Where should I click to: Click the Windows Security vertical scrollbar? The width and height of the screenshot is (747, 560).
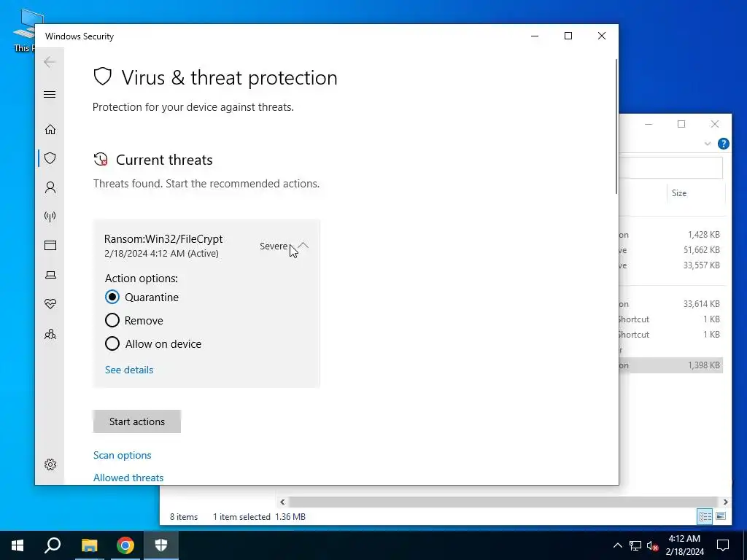pos(616,127)
